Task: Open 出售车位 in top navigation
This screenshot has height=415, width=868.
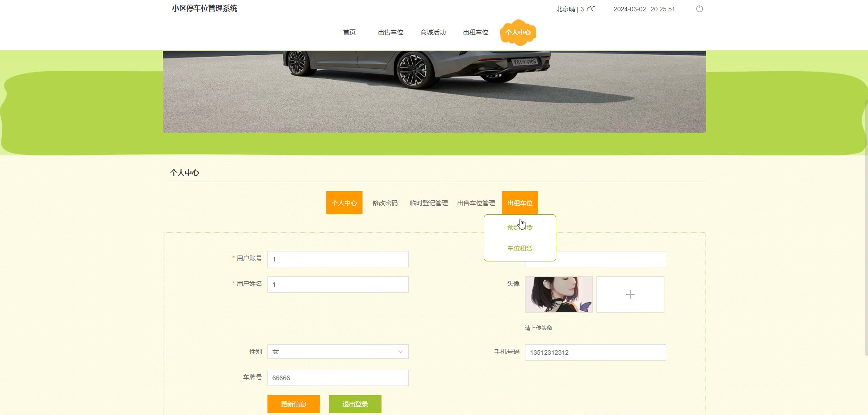Action: [x=391, y=32]
